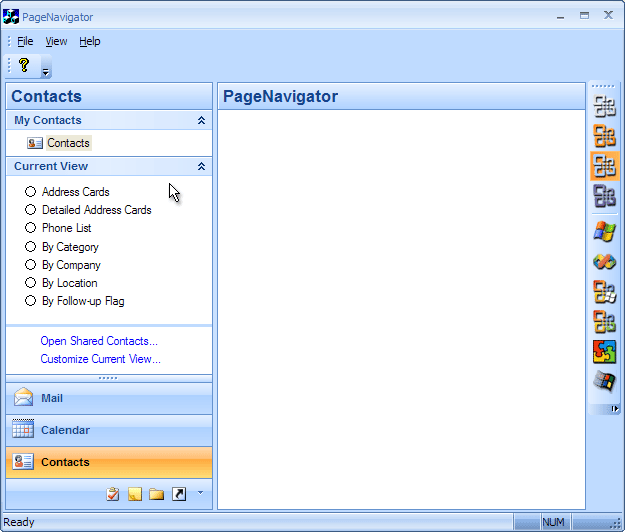Screen dimensions: 625x532
Task: Click the Visual Studio infinity icon
Action: [x=605, y=262]
